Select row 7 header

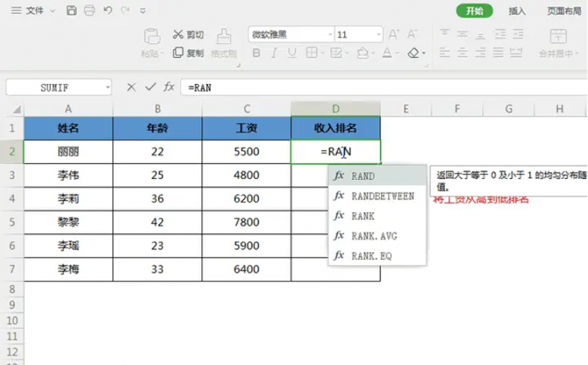click(x=12, y=269)
